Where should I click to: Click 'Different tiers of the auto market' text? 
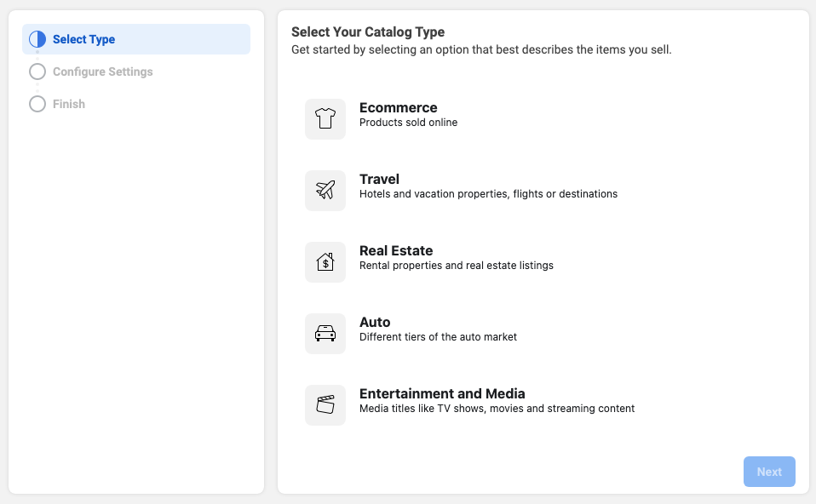click(x=438, y=337)
